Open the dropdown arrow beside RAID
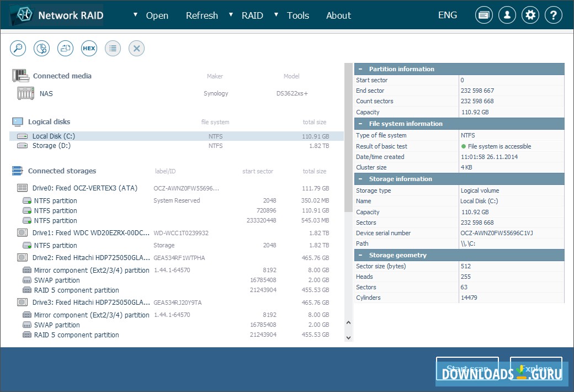This screenshot has height=392, width=574. pos(231,15)
